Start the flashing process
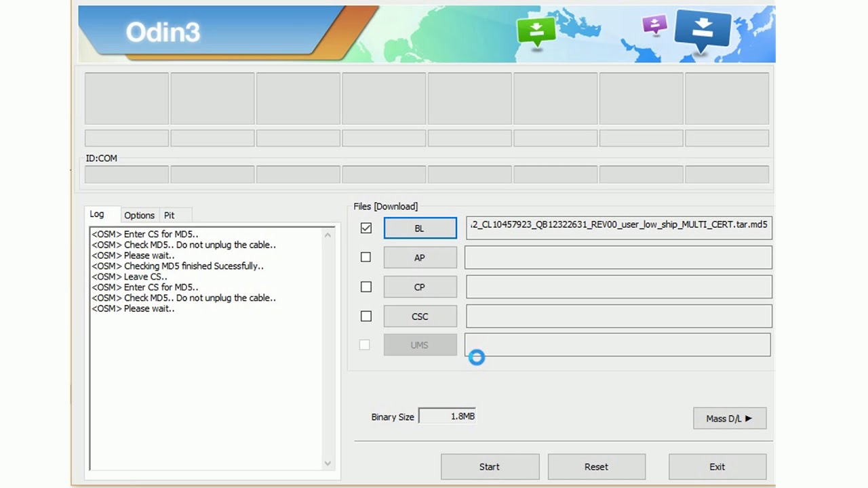 tap(490, 466)
